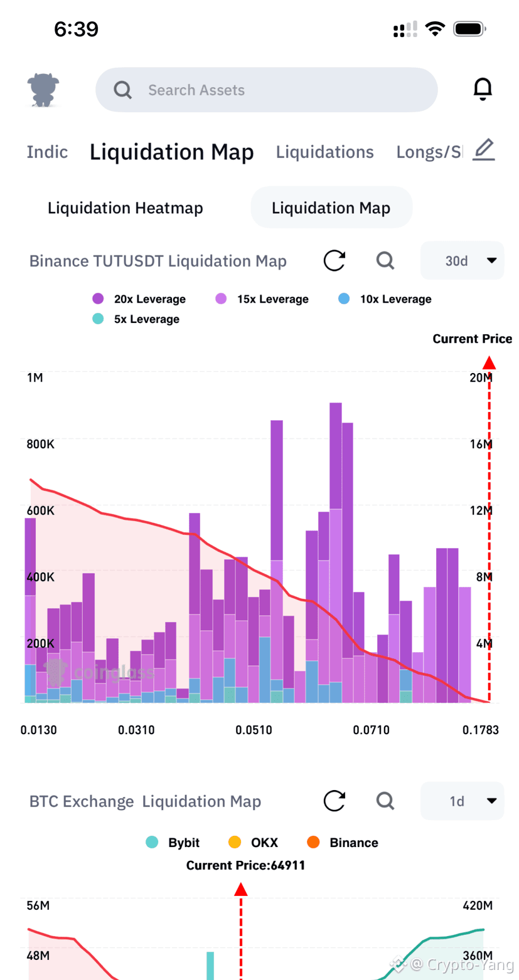
Task: Click the 420M right axis label
Action: pos(477,906)
